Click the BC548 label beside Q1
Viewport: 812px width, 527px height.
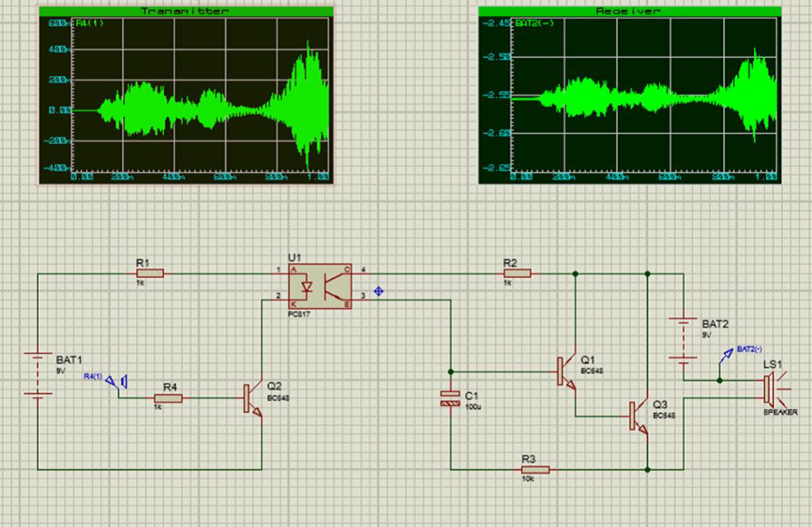tap(592, 371)
